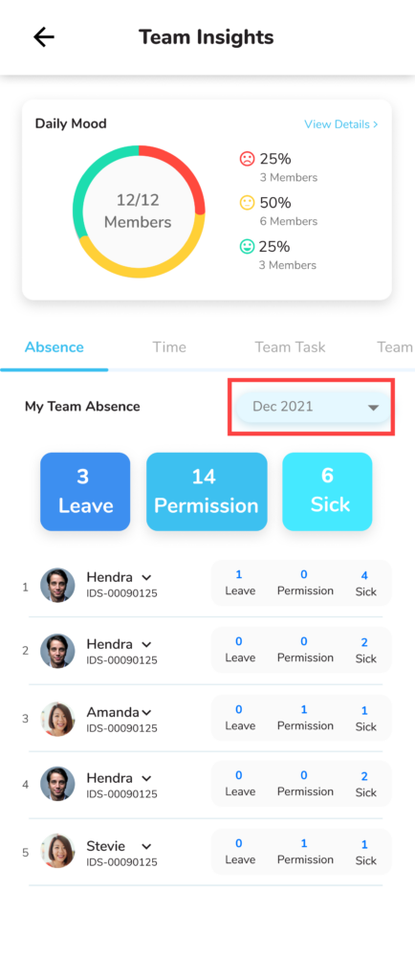Tap the back arrow icon
The height and width of the screenshot is (980, 415).
[x=44, y=37]
